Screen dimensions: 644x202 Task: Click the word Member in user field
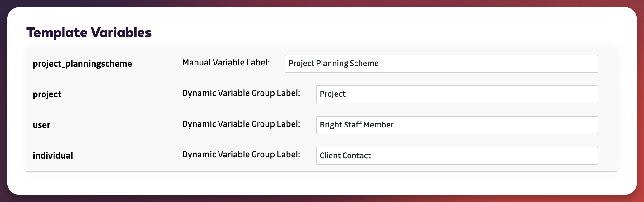click(378, 125)
